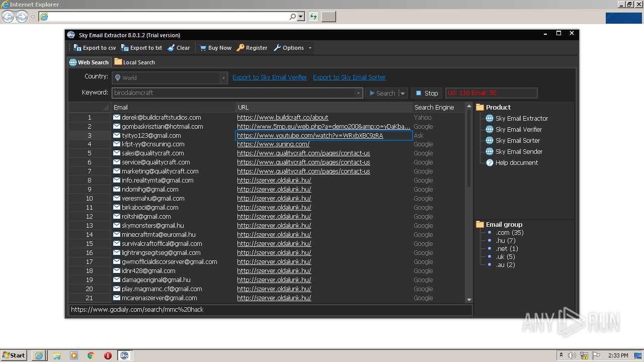The width and height of the screenshot is (644, 362).
Task: Open Chrome from the taskbar
Action: point(91,355)
